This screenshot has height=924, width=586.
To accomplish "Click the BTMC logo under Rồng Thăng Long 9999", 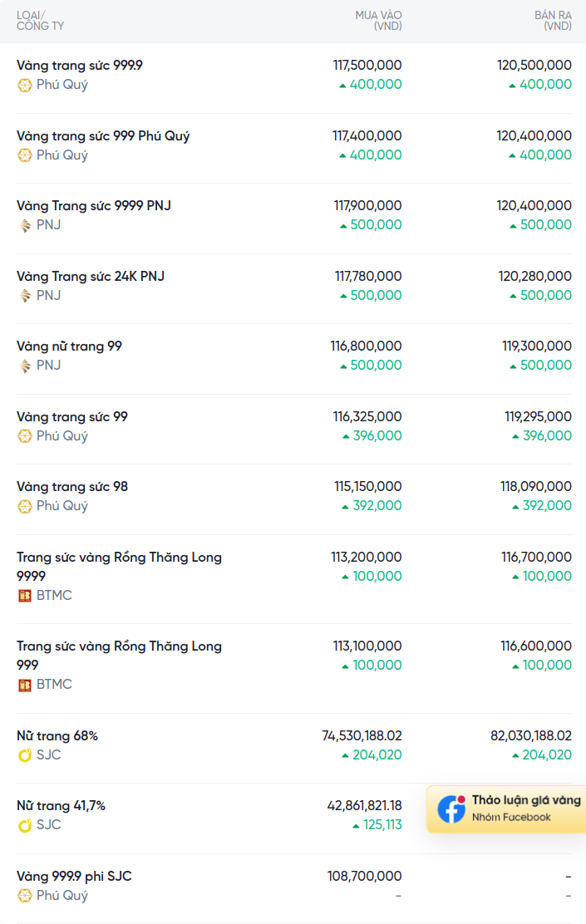I will coord(25,596).
